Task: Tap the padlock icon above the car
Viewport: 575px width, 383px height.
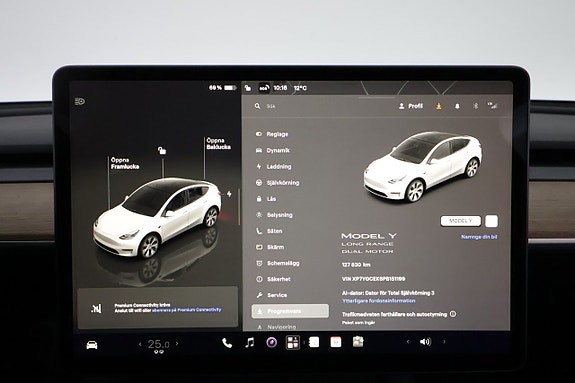Action: point(162,150)
